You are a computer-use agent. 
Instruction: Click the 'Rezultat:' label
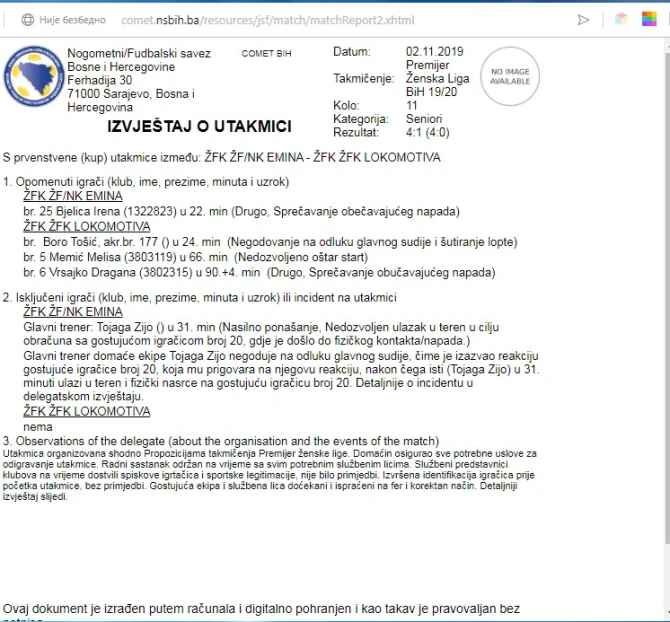356,132
